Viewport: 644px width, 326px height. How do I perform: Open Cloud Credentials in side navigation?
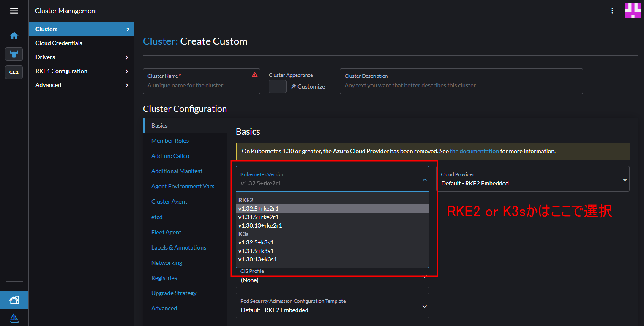81,43
